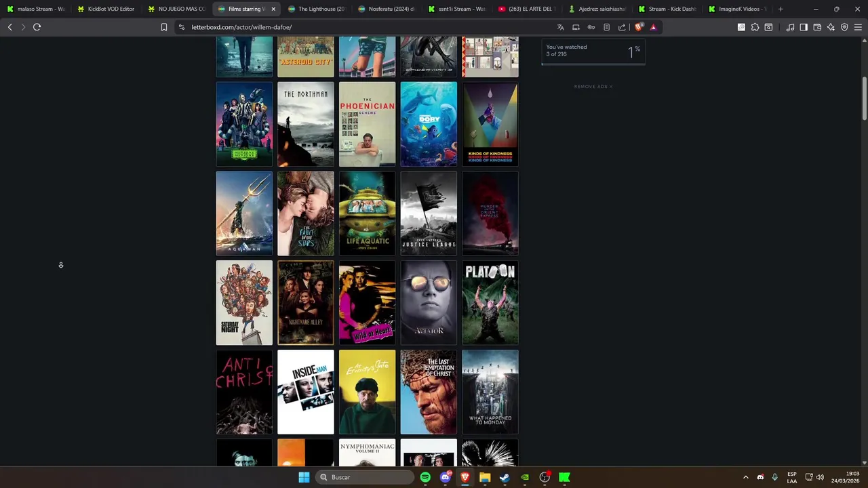Toggle the browser sidebar panel icon

click(804, 27)
